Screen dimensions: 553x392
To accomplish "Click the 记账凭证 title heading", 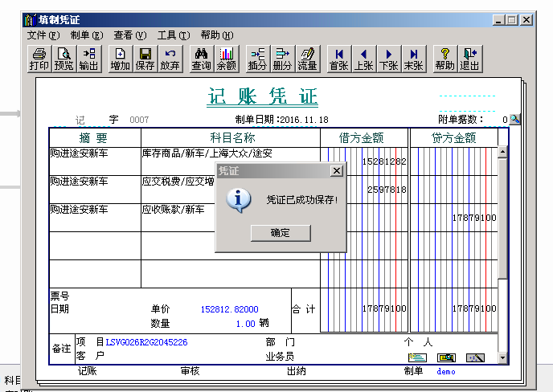I will coord(263,96).
